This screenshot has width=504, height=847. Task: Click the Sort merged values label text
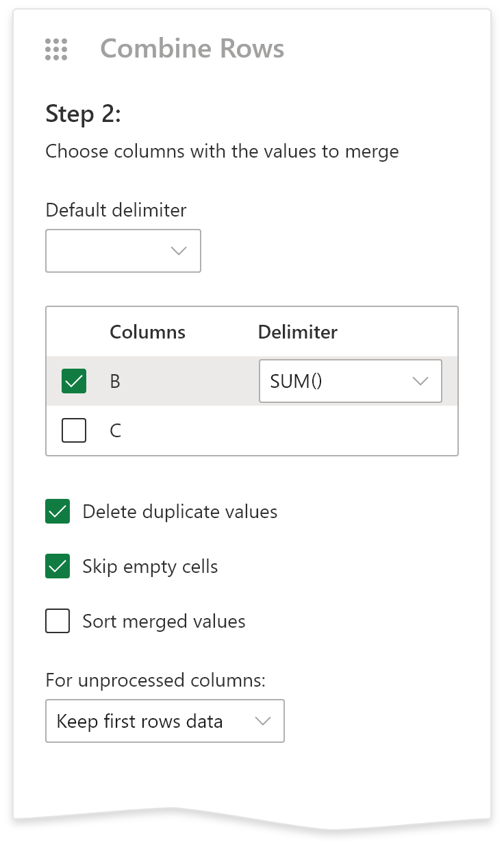point(164,622)
